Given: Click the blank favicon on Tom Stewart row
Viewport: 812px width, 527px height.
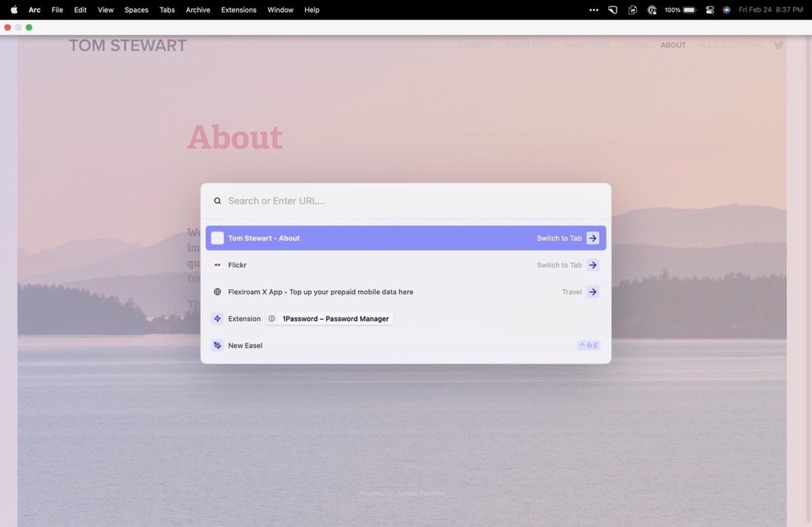Looking at the screenshot, I should click(x=218, y=238).
